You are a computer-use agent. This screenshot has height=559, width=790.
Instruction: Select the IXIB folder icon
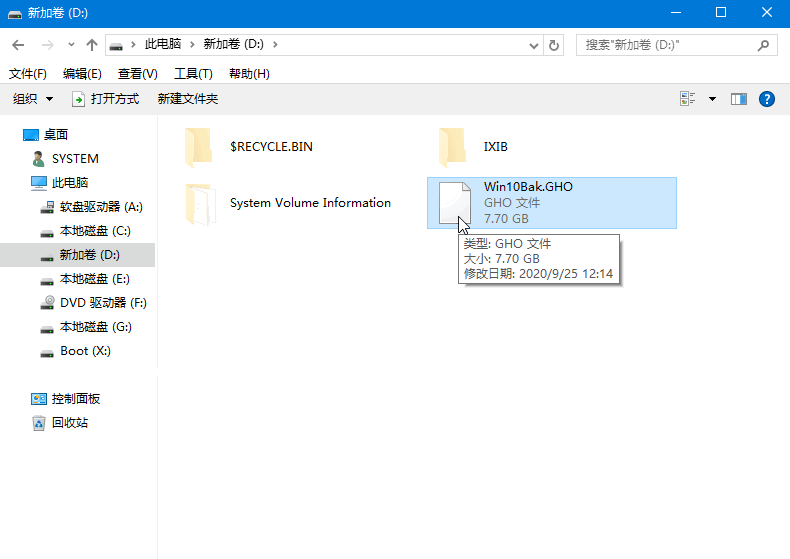453,147
